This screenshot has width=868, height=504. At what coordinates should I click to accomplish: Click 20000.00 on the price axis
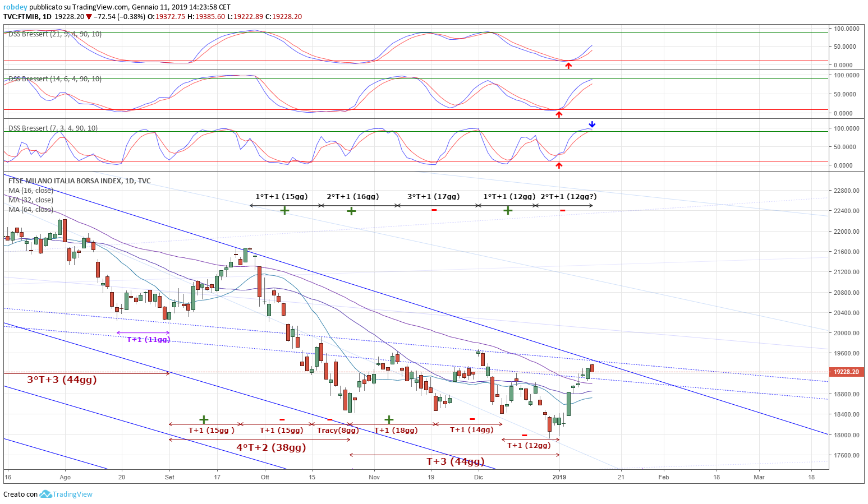click(x=847, y=333)
